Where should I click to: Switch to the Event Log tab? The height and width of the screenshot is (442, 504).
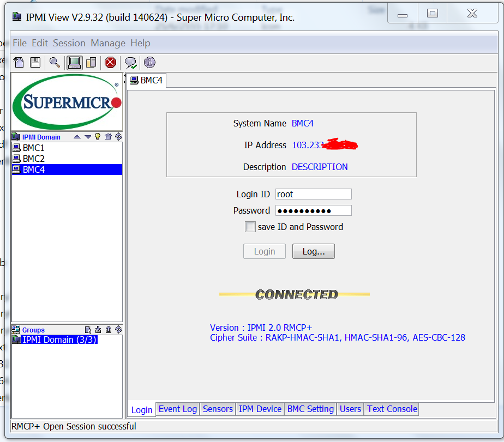pos(178,409)
